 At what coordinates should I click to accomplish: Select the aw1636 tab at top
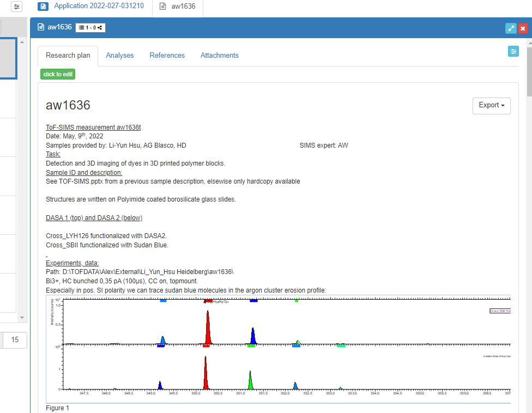(x=178, y=6)
